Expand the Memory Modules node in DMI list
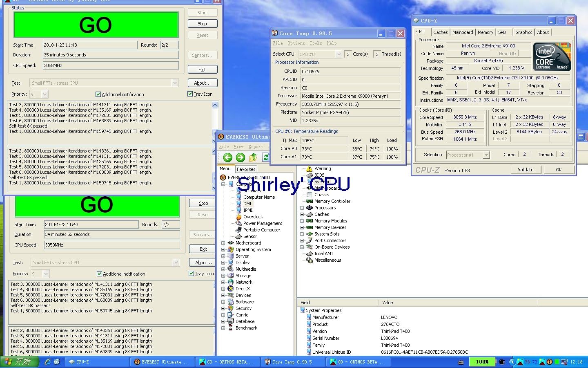The height and width of the screenshot is (368, 588). click(302, 221)
